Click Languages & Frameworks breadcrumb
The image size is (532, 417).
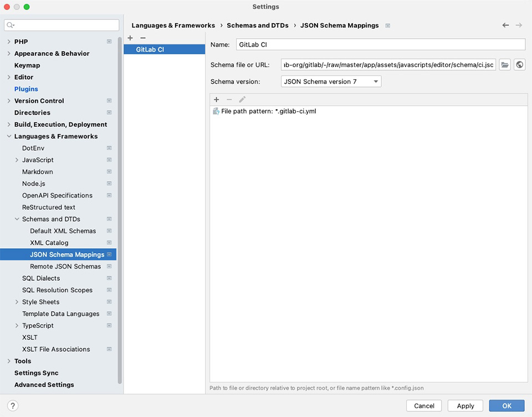[173, 25]
